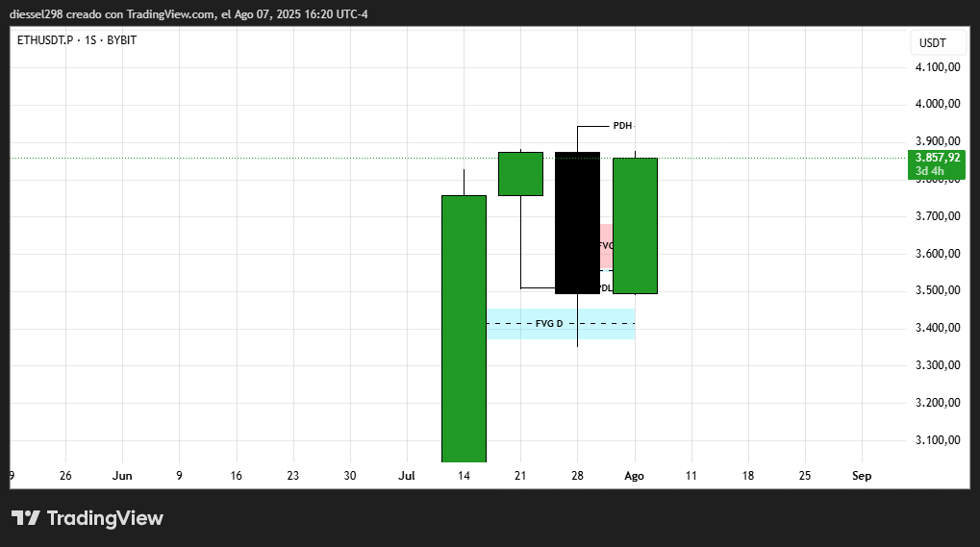980x547 pixels.
Task: Click the green candle of the Ago week
Action: pos(635,225)
